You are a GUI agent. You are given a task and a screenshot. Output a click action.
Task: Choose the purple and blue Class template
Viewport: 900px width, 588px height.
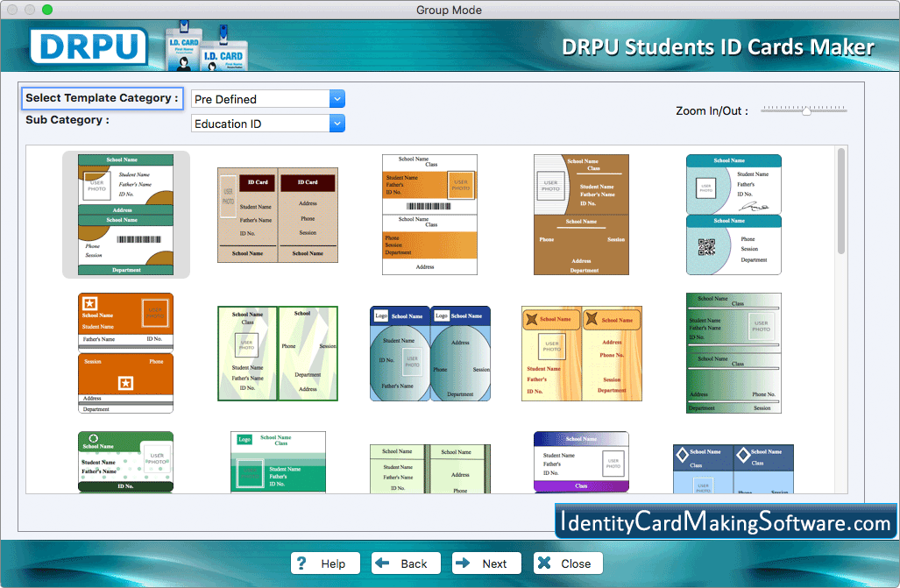pos(581,462)
